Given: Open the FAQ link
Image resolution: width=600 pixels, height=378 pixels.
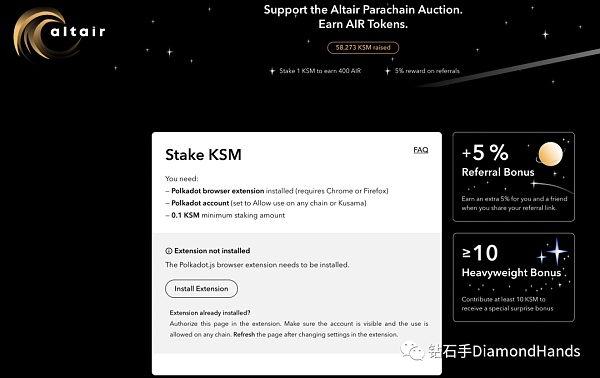Looking at the screenshot, I should click(421, 150).
